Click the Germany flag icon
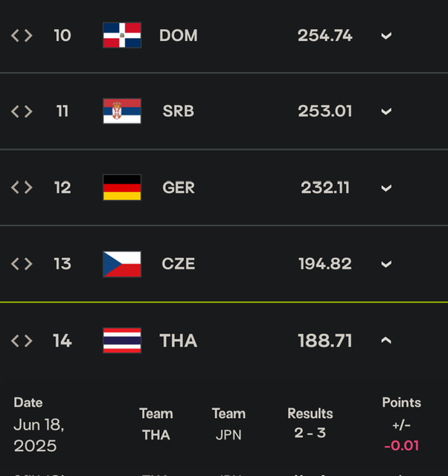448x476 pixels. [x=122, y=187]
